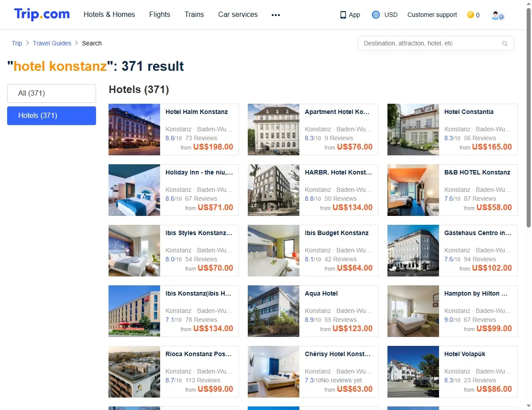Click the Trip.com logo
The image size is (532, 410).
click(x=42, y=14)
